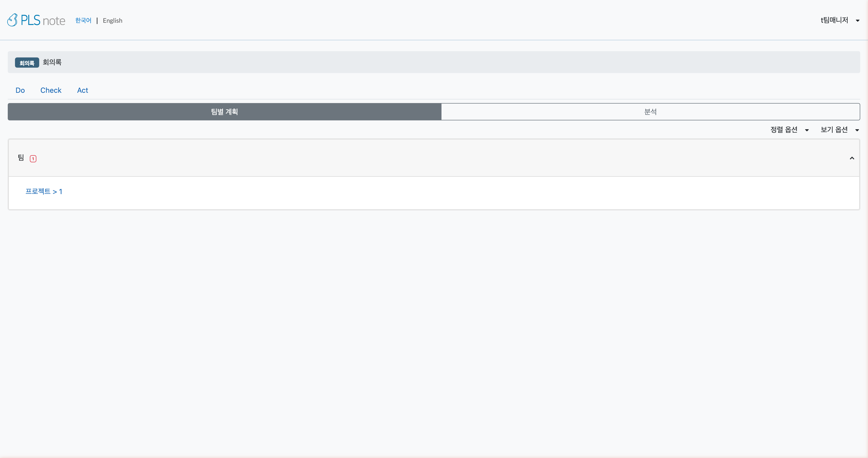868x458 pixels.
Task: Click the caret arrow next to 정렬 옵션
Action: point(807,130)
